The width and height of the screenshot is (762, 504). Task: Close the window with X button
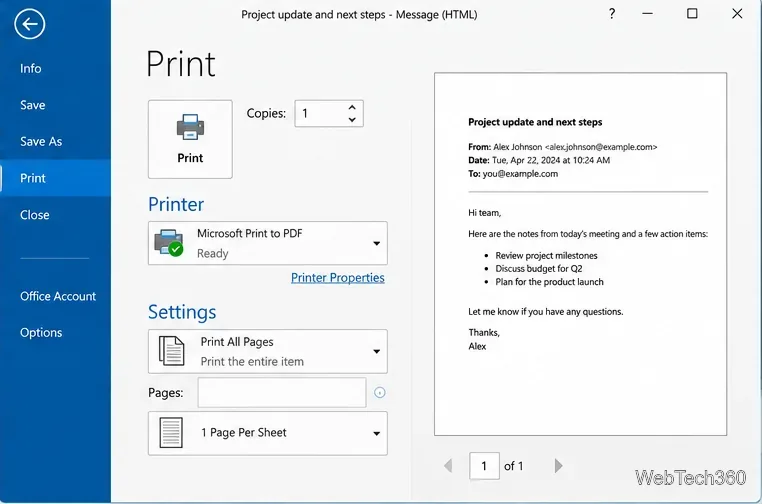click(x=737, y=14)
